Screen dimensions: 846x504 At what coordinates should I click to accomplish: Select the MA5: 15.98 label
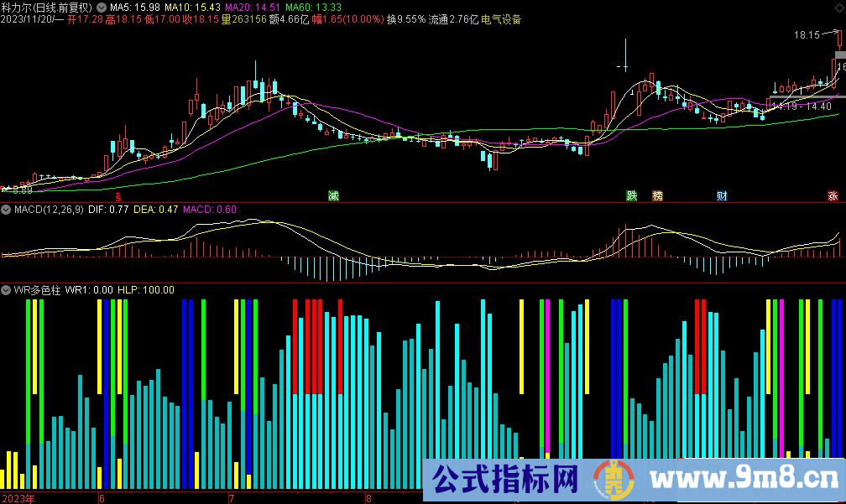[135, 8]
